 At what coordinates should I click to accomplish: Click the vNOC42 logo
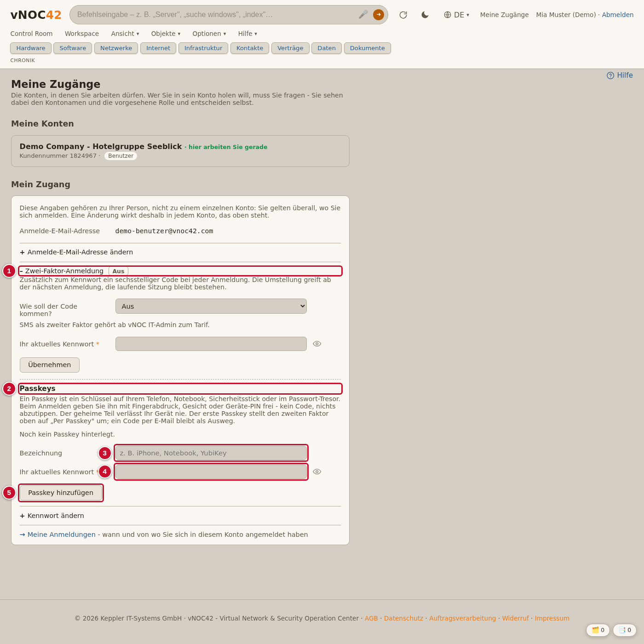(36, 15)
